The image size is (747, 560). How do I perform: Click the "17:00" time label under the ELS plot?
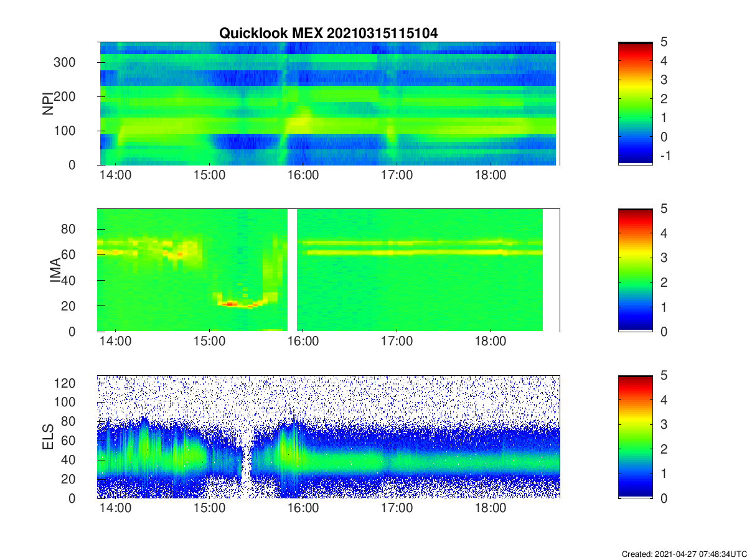coord(397,508)
